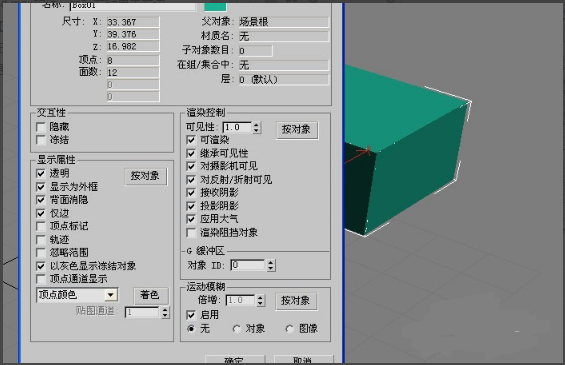Click 按对象 button in 渲染控制 group

(x=297, y=130)
